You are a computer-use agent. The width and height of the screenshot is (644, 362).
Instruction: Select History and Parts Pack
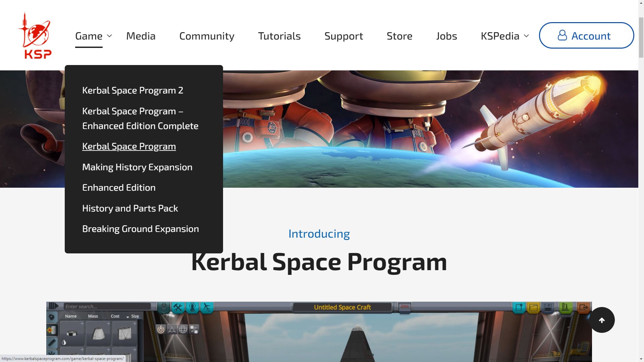tap(130, 208)
